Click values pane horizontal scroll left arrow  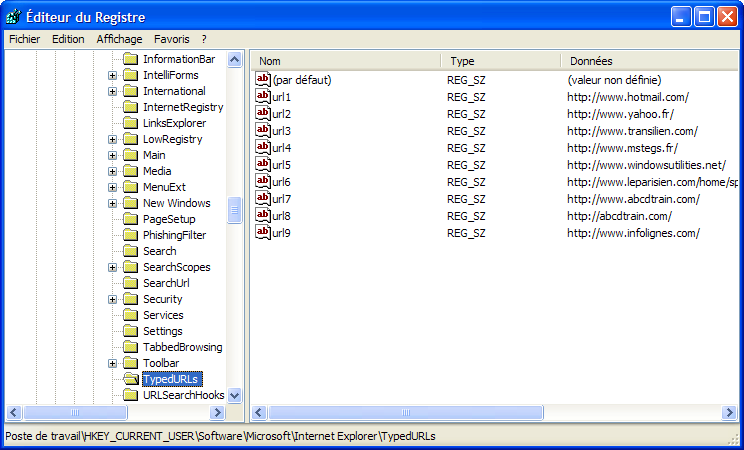pos(259,412)
